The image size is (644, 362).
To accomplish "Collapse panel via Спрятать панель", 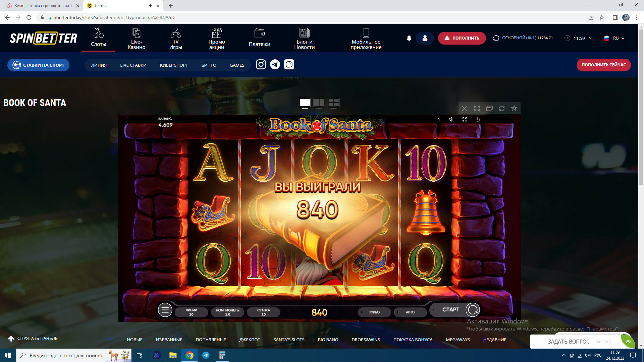I will click(33, 339).
